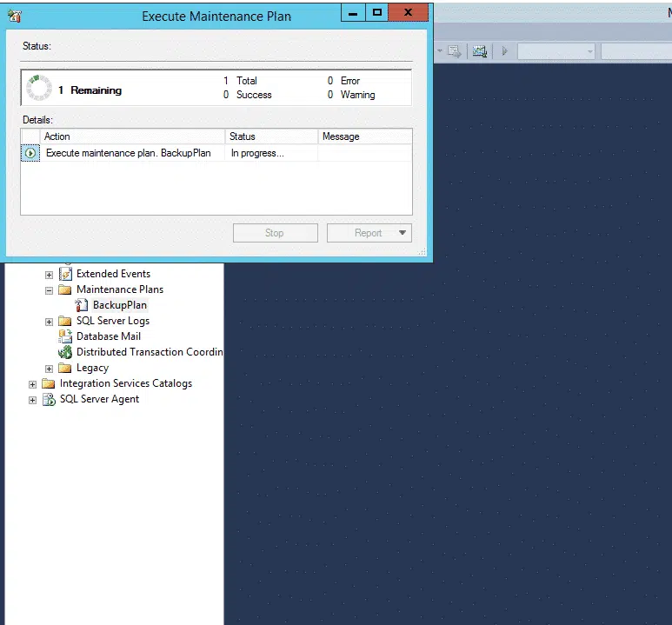This screenshot has height=625, width=672.
Task: Click the Report button
Action: [369, 233]
